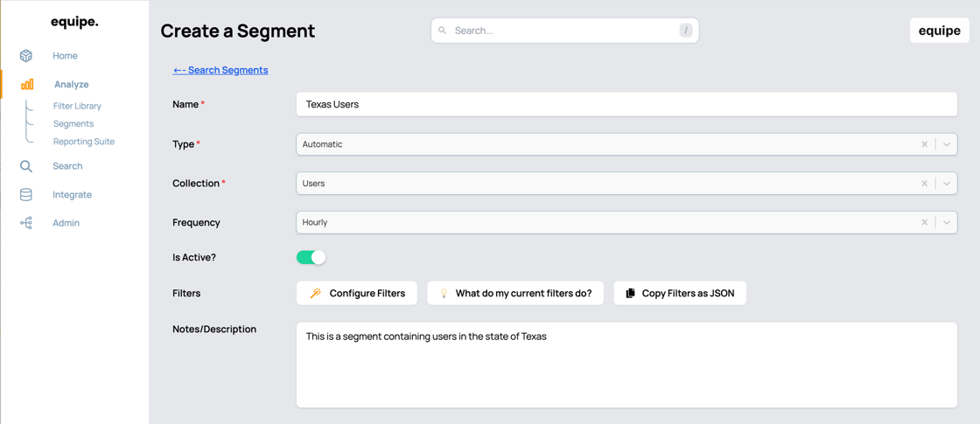This screenshot has width=980, height=424.
Task: Click the slash shortcut badge in search bar
Action: pyautogui.click(x=686, y=30)
